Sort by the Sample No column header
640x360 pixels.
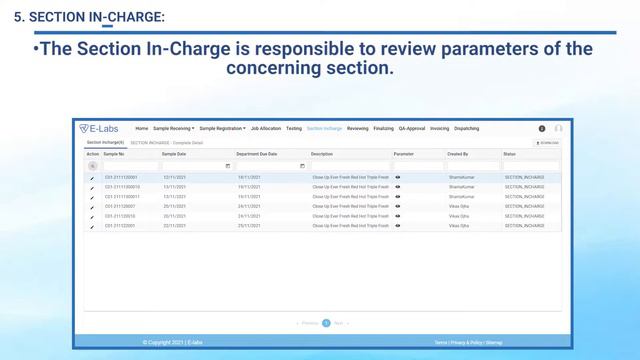coord(114,154)
